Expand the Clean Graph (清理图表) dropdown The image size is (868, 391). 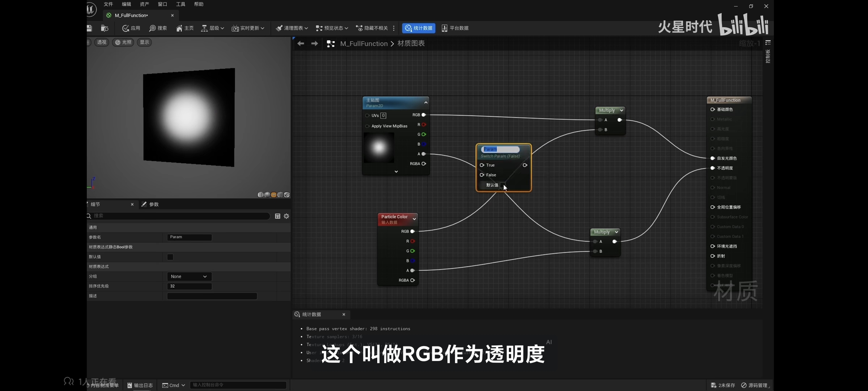306,28
